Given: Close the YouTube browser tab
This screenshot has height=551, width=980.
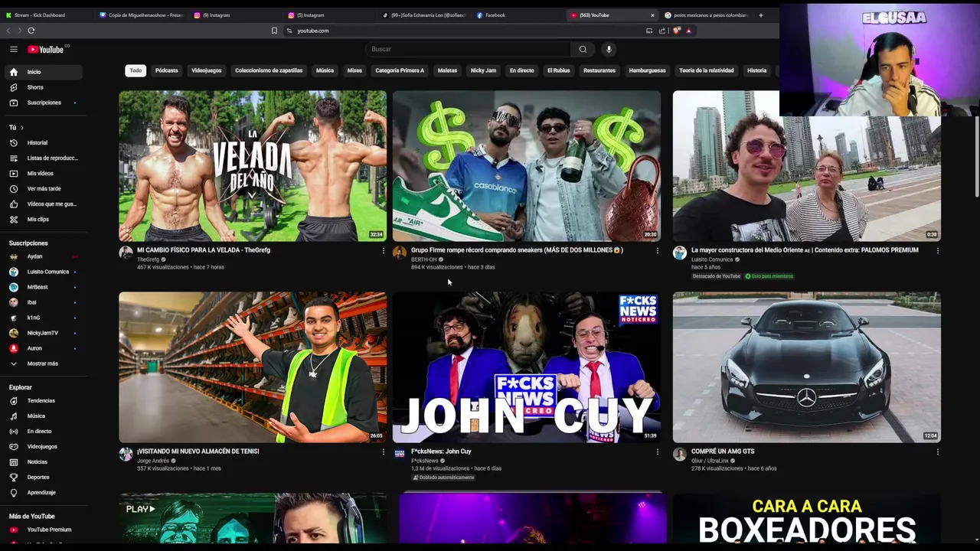Looking at the screenshot, I should [x=652, y=15].
